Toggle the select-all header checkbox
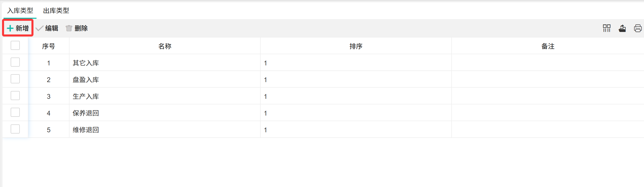Screen dimensions: 644x187 (x=15, y=46)
